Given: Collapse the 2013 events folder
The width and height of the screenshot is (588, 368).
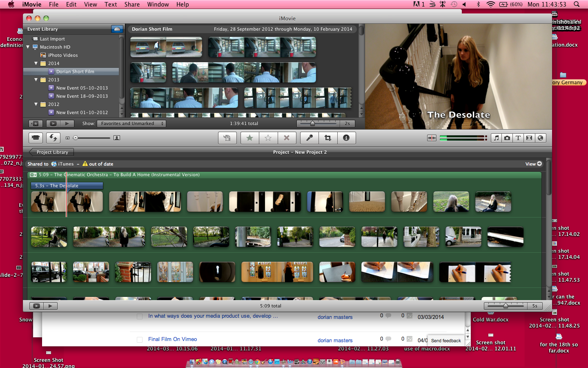Looking at the screenshot, I should coord(36,80).
